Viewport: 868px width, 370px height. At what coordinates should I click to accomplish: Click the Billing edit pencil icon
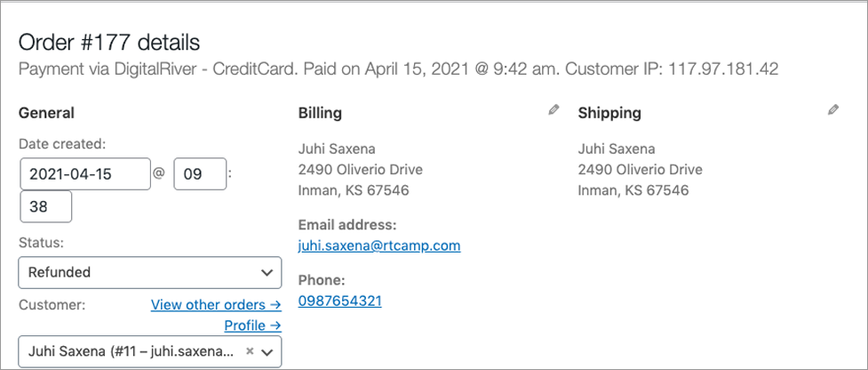554,110
